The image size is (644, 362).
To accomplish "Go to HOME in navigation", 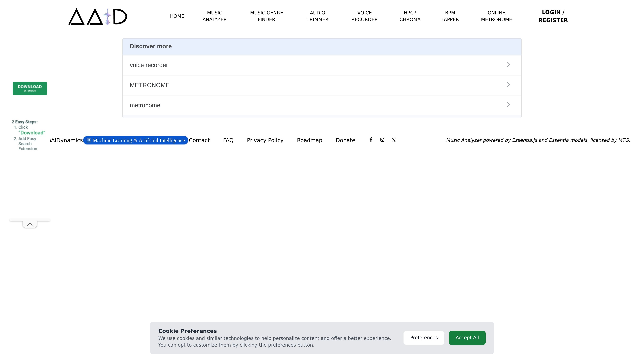I will pos(177,16).
